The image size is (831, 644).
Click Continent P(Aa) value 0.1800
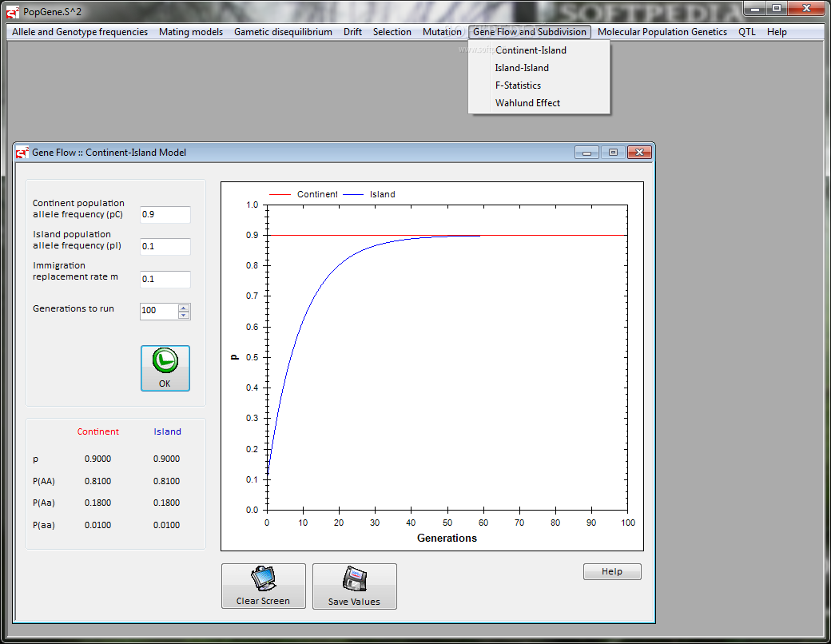(98, 503)
